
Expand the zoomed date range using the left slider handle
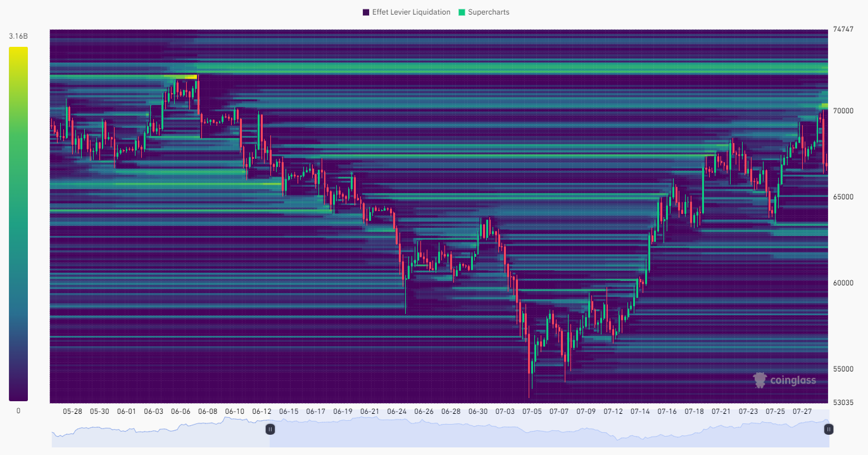point(271,429)
